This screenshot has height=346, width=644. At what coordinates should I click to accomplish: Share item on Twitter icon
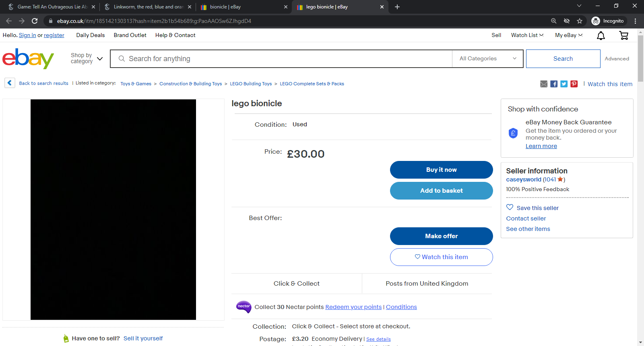564,84
